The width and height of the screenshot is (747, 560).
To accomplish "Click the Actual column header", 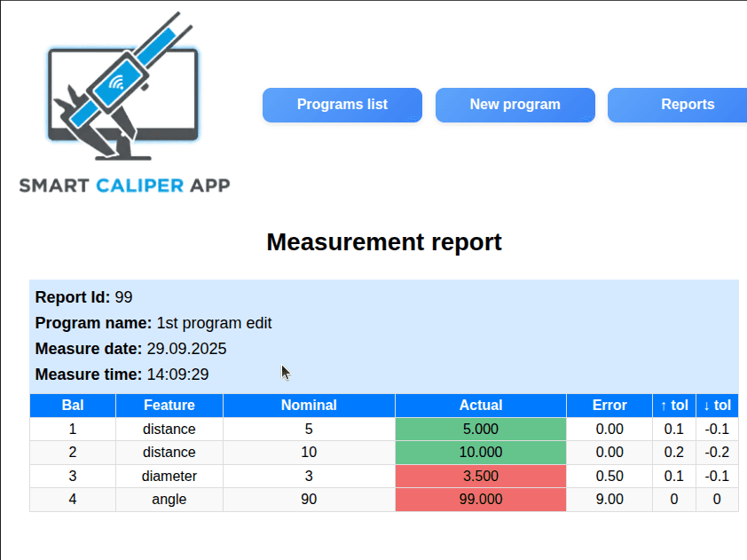I will [480, 406].
